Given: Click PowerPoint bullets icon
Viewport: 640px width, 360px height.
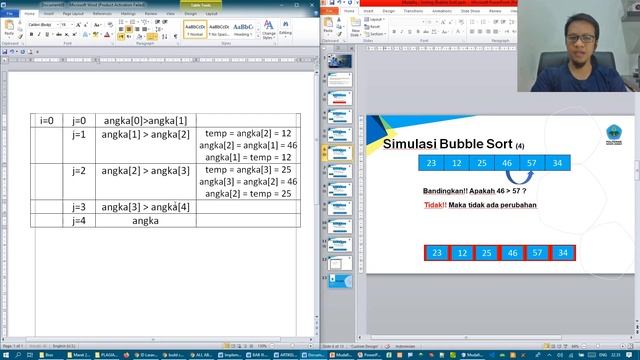Looking at the screenshot, I should pyautogui.click(x=473, y=22).
